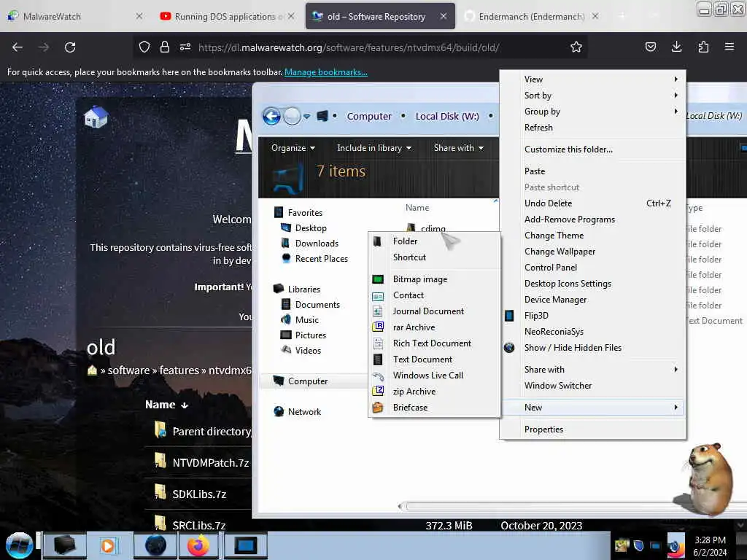This screenshot has height=560, width=747.
Task: Open the Share with toolbar dropdown
Action: pos(458,148)
